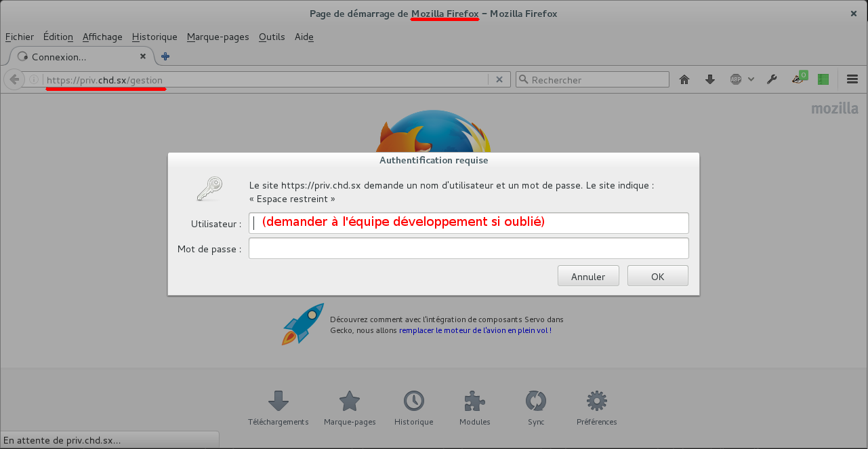The height and width of the screenshot is (449, 868).
Task: Focus the Utilisateur field
Action: point(469,223)
